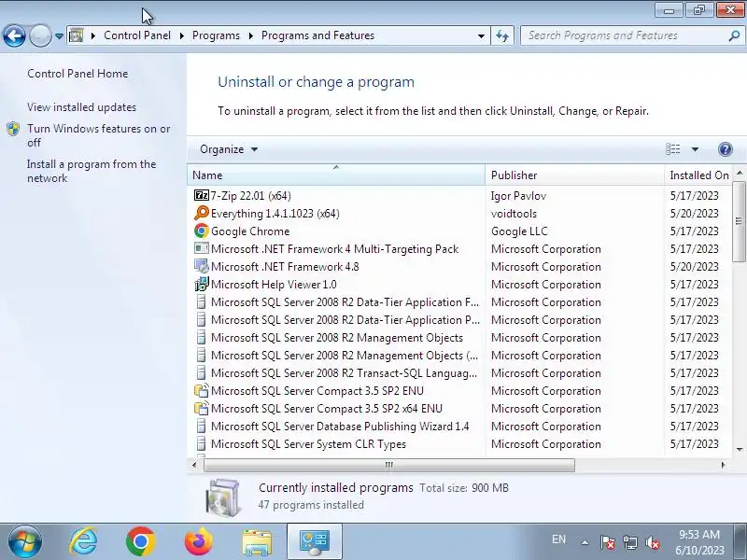Launch Firefox from the taskbar
The image size is (747, 560).
point(199,542)
